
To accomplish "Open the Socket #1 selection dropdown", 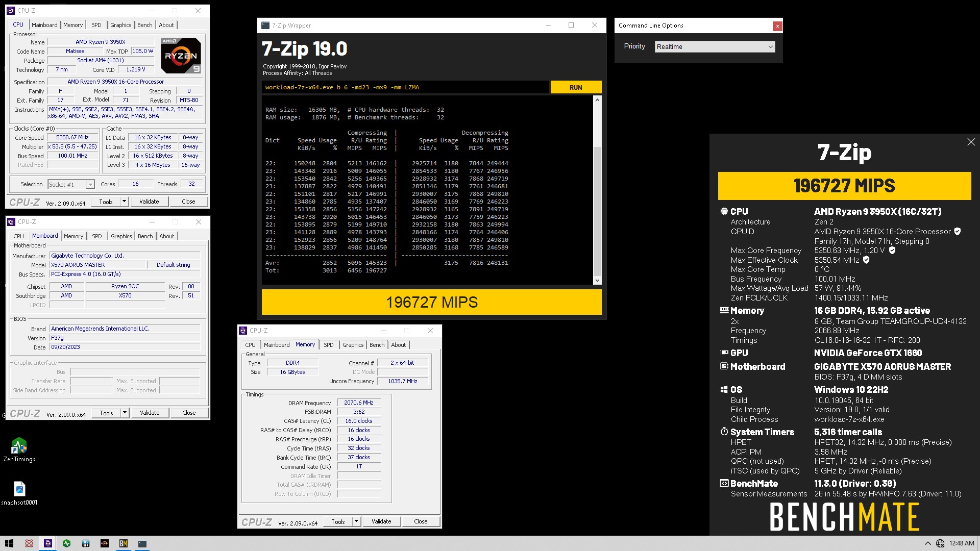I will [x=71, y=185].
